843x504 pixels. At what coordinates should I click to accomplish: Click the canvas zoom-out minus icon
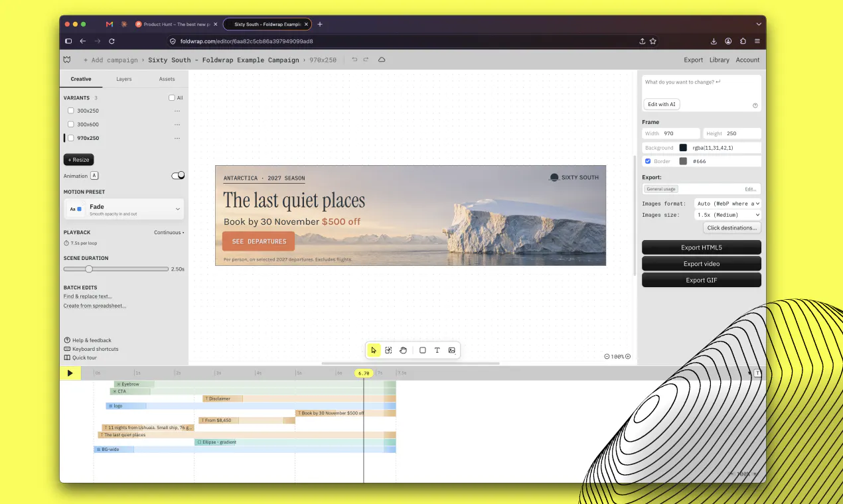point(607,356)
